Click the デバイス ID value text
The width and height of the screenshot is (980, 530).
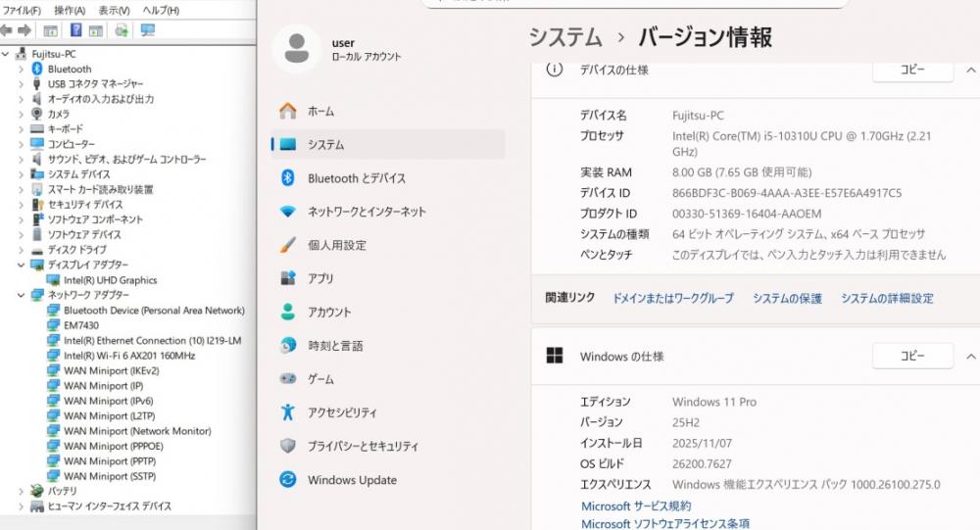point(787,193)
